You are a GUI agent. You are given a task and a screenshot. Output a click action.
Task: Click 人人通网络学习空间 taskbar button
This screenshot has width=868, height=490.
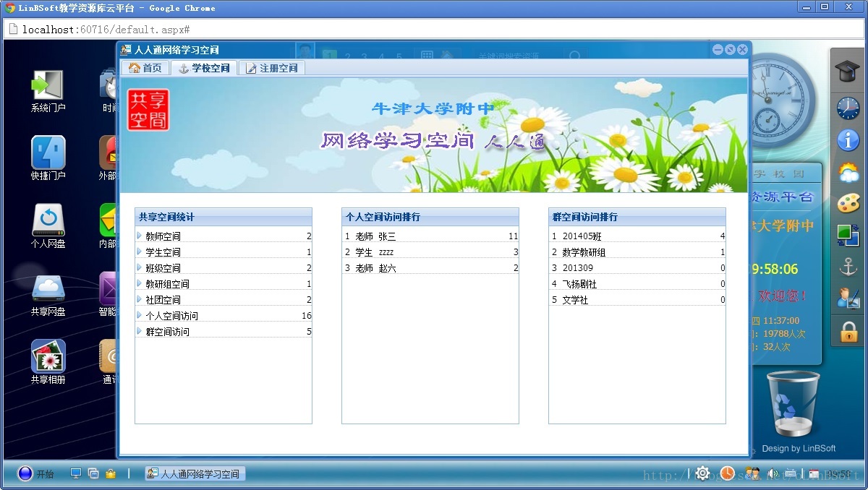pos(195,474)
